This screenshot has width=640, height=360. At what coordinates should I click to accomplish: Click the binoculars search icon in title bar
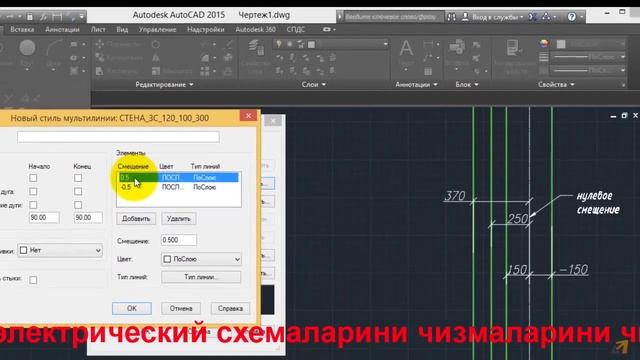pyautogui.click(x=451, y=17)
